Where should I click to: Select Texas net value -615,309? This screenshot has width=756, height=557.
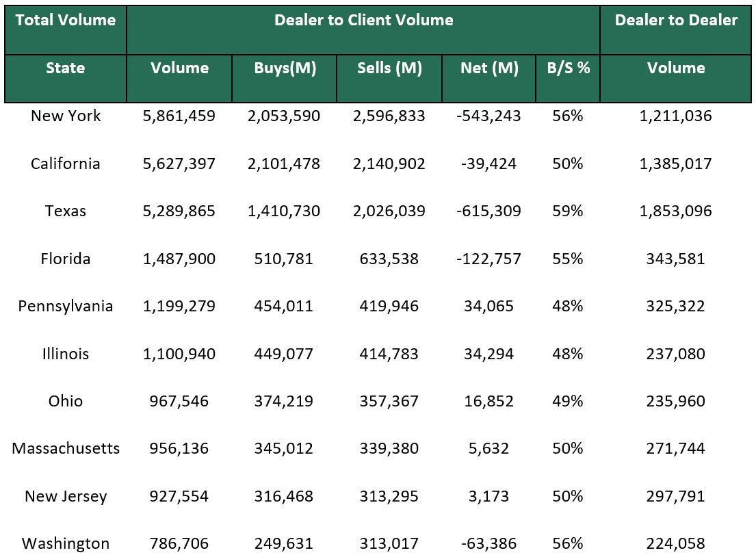488,211
